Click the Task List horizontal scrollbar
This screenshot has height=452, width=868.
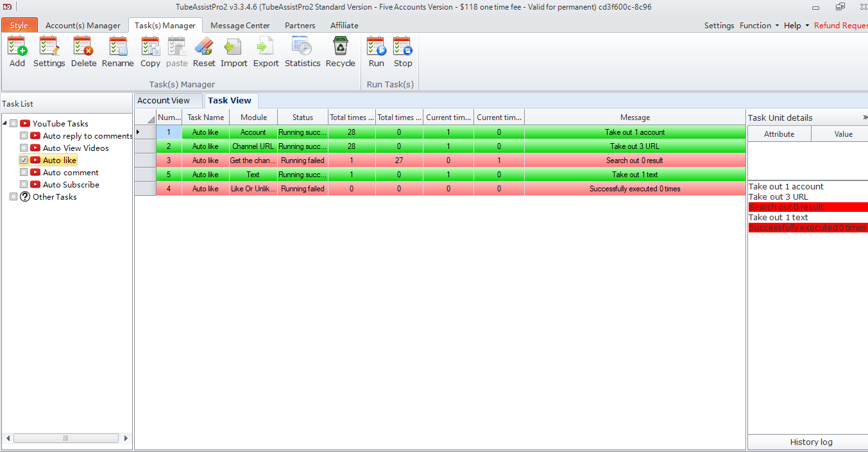click(x=65, y=439)
